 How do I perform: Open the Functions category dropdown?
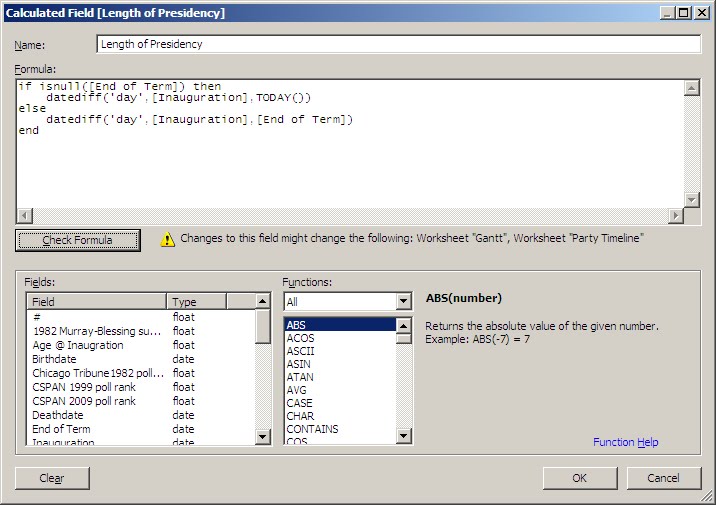403,301
